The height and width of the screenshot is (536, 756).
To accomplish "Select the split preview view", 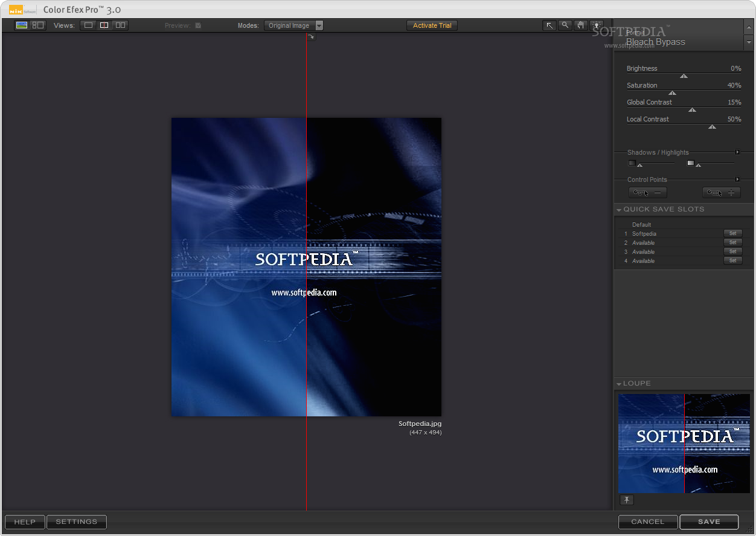I will [104, 25].
